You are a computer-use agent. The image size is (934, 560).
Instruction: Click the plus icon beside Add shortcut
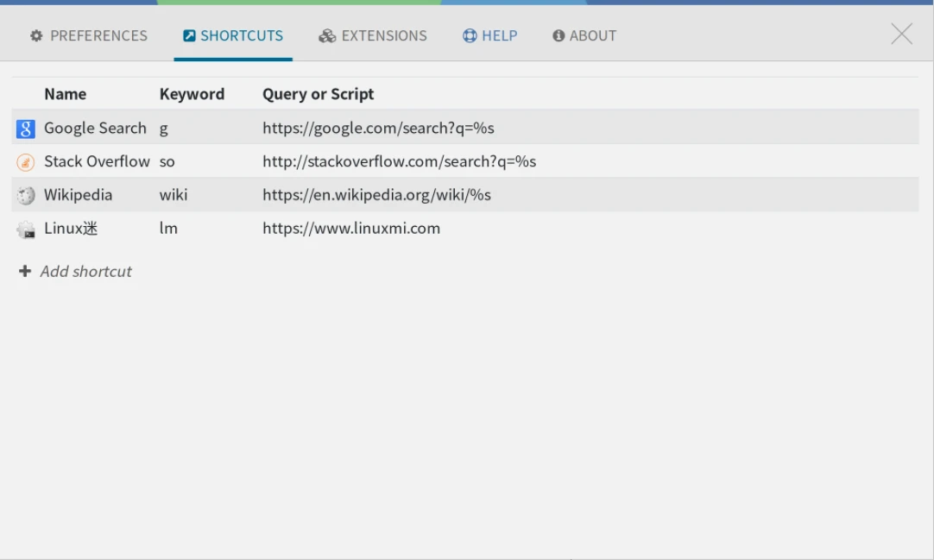pyautogui.click(x=25, y=271)
